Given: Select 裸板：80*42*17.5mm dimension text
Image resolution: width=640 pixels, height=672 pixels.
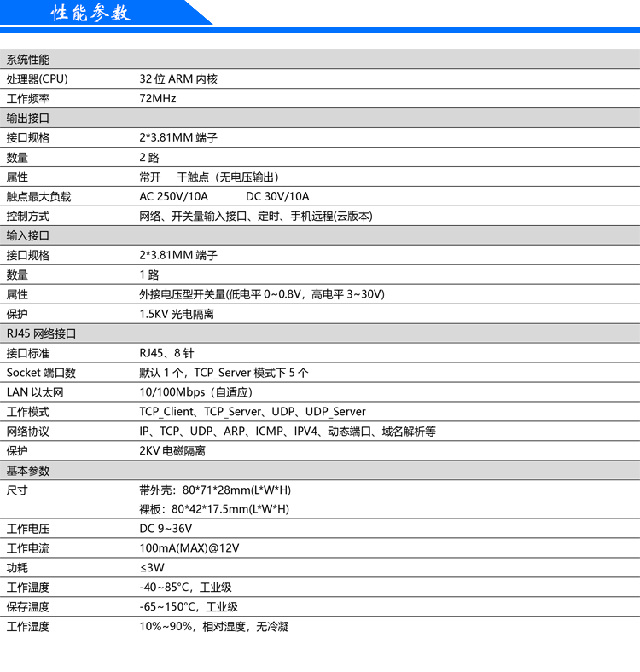Looking at the screenshot, I should 214,510.
